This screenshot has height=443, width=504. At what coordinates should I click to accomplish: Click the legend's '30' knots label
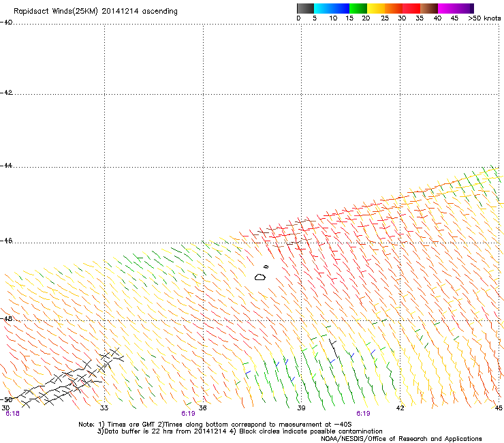402,18
